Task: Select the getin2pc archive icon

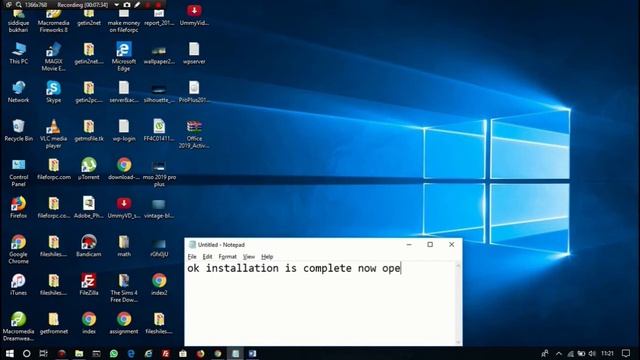Action: pos(89,92)
